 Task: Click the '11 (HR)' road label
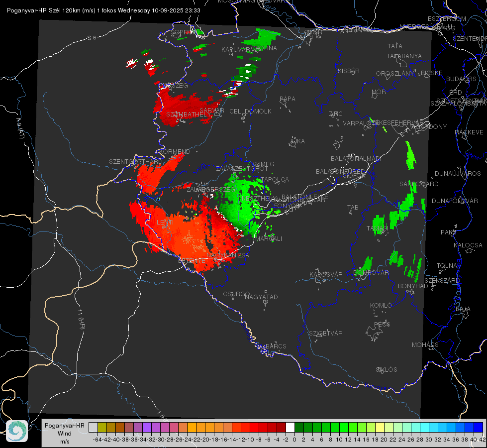(81, 319)
